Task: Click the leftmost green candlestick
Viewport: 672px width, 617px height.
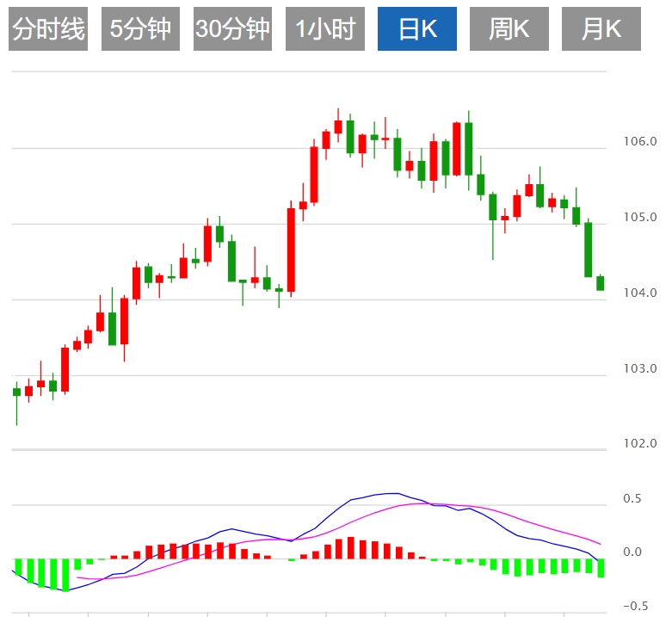Action: pyautogui.click(x=16, y=392)
